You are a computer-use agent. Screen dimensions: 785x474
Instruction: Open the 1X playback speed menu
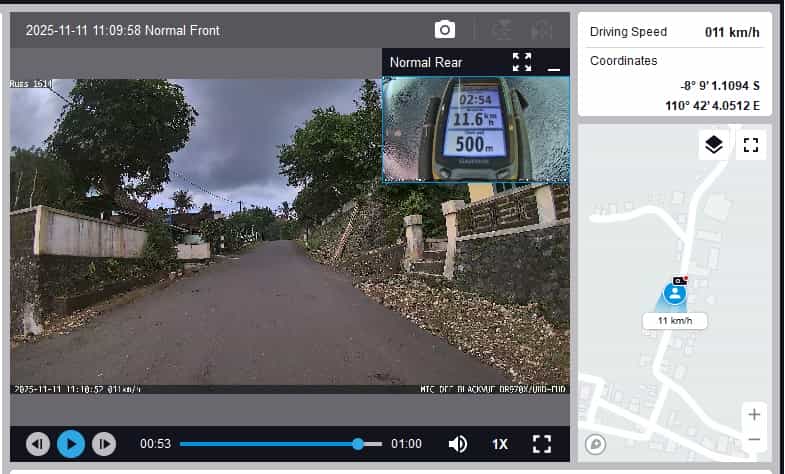(x=500, y=443)
